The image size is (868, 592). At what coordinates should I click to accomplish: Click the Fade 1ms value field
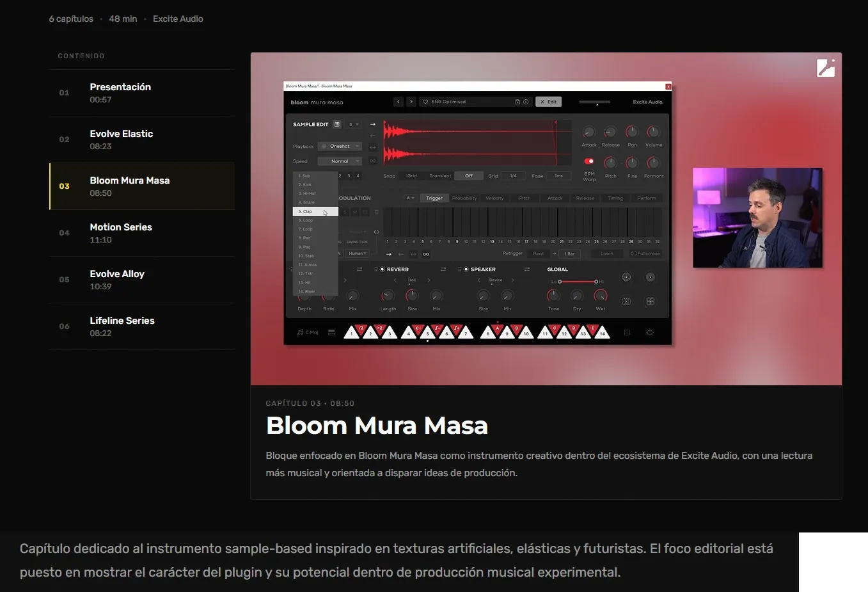(x=558, y=176)
